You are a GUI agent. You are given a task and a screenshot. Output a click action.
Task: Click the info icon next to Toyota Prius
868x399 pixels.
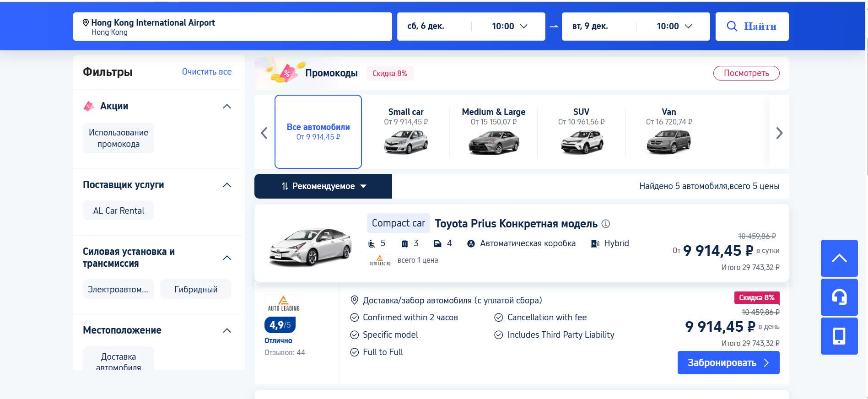[606, 224]
